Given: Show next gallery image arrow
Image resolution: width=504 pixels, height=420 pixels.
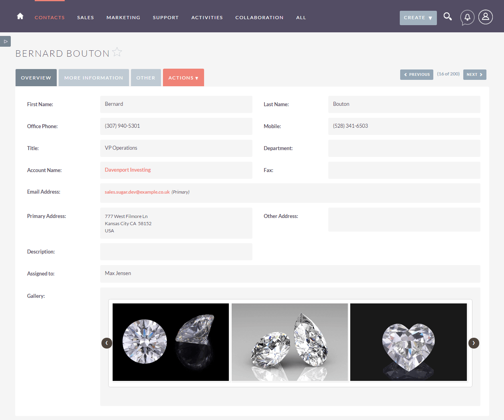Looking at the screenshot, I should 474,343.
